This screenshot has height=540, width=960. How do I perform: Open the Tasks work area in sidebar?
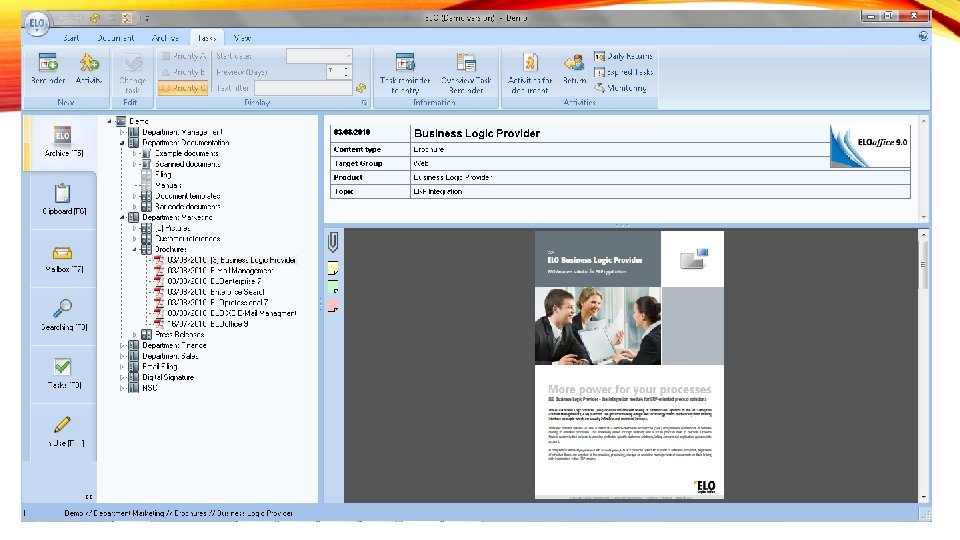pyautogui.click(x=63, y=373)
